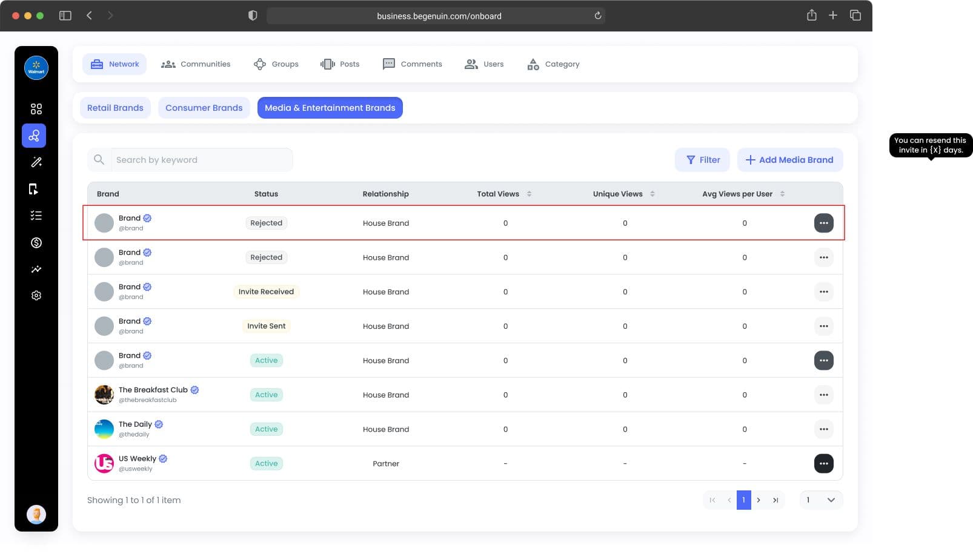Open the settings gear in sidebar
Image resolution: width=973 pixels, height=560 pixels.
coord(36,295)
